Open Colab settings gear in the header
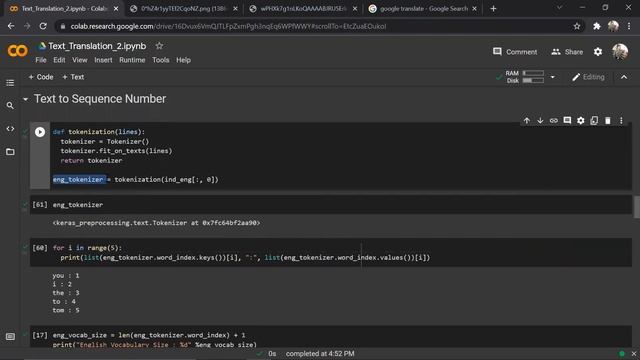Screen dimensions: 640x360 (598, 52)
